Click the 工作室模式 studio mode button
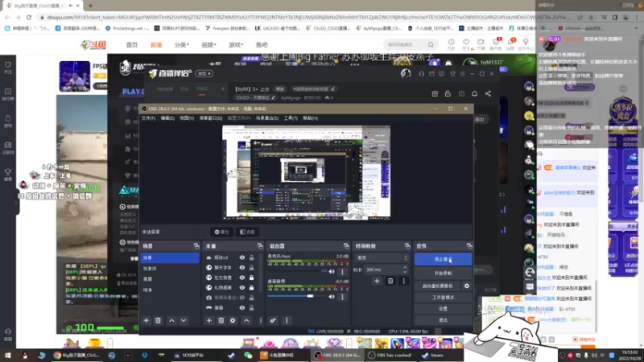 click(444, 297)
